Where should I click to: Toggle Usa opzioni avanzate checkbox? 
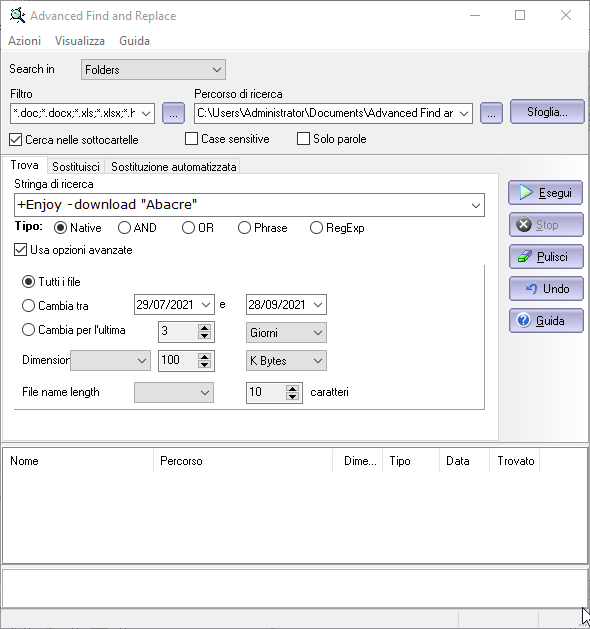20,250
